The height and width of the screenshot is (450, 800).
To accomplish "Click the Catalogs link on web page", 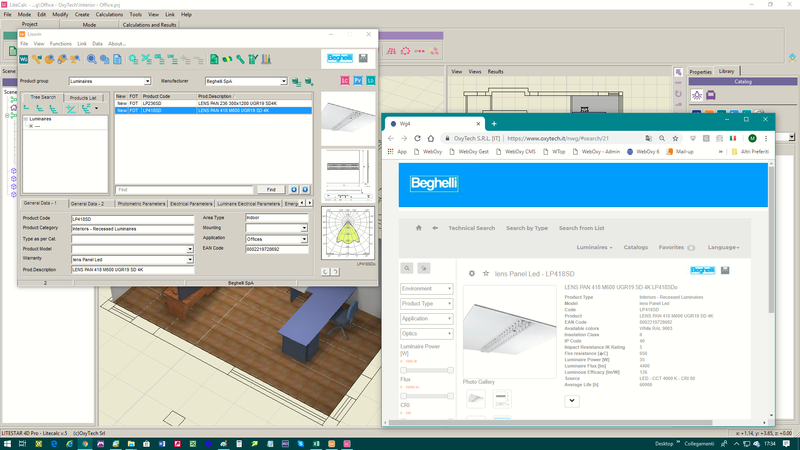I will click(x=636, y=247).
